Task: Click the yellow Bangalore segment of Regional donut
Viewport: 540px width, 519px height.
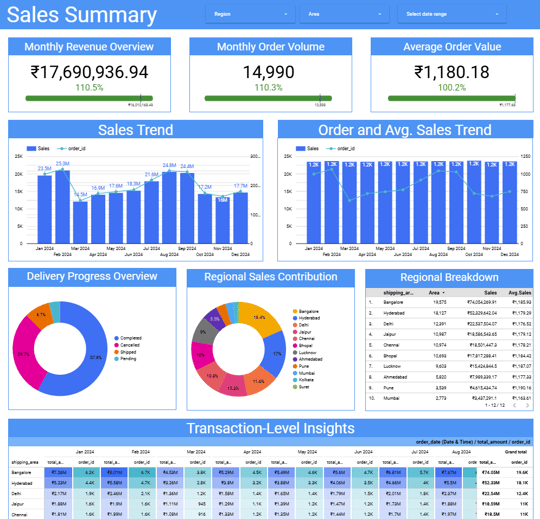Action: 259,318
